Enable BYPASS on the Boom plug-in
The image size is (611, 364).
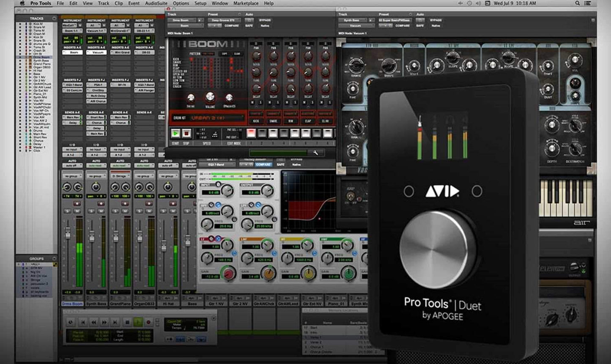[264, 20]
